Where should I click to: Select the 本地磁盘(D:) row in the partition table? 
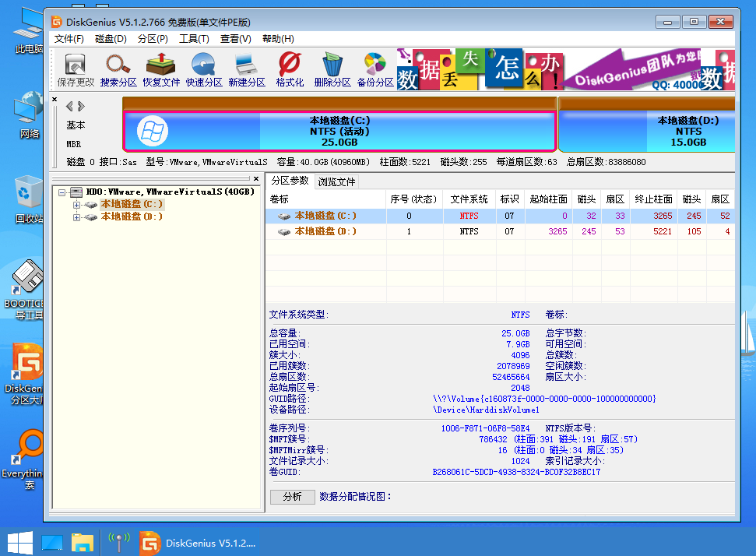325,231
